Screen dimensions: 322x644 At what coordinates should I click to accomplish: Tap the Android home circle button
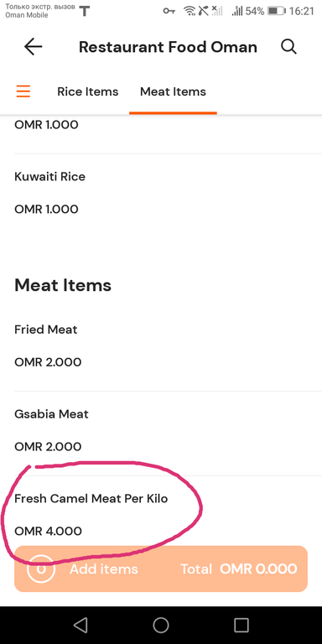coord(161,625)
